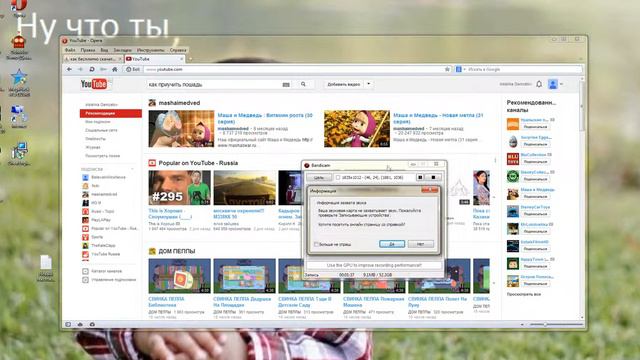
Task: Expand the arrow next to Добавить видео
Action: [369, 84]
